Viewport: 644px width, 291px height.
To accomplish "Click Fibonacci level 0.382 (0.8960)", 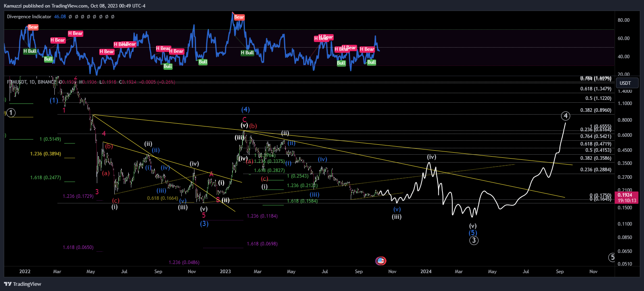I will point(596,110).
